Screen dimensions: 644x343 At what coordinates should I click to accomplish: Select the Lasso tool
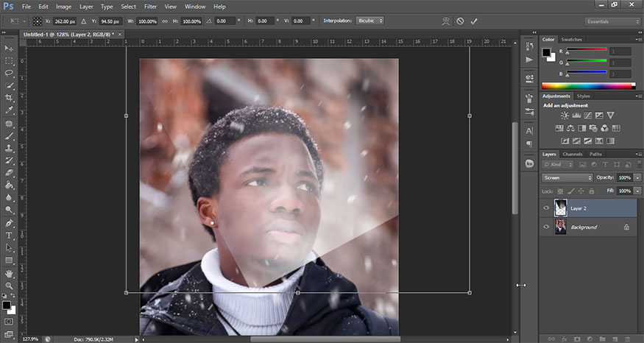pos(9,73)
